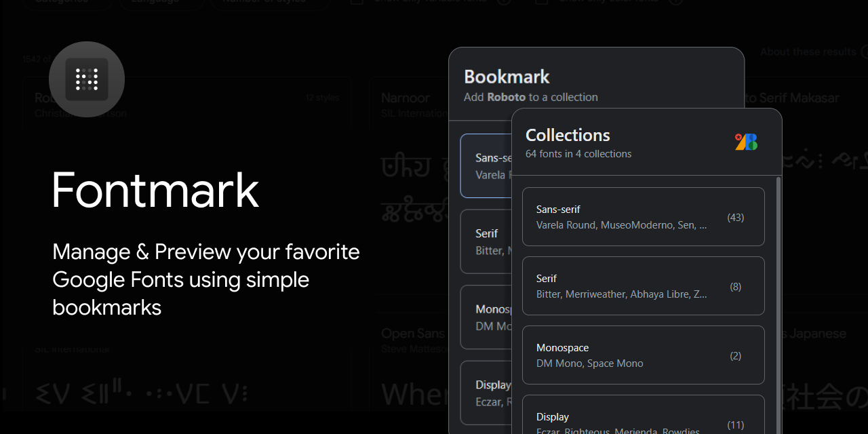
Task: Click "DM Mono, Space Mono" font list text
Action: 590,363
